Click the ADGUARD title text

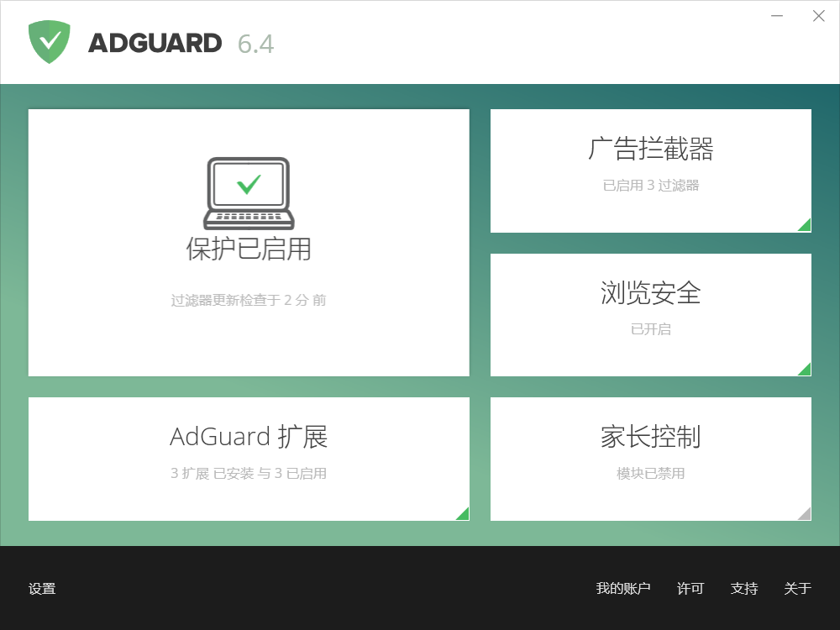pos(155,43)
